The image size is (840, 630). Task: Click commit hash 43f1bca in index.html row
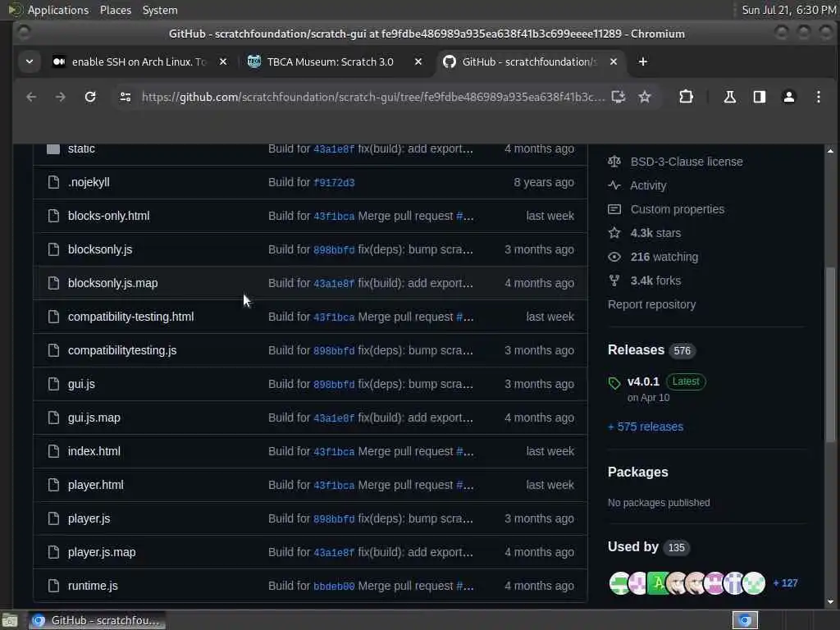[x=334, y=452]
